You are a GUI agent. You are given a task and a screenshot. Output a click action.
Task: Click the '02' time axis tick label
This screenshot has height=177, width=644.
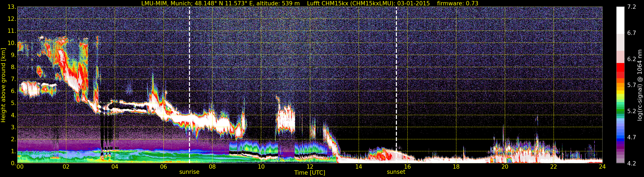coord(66,167)
